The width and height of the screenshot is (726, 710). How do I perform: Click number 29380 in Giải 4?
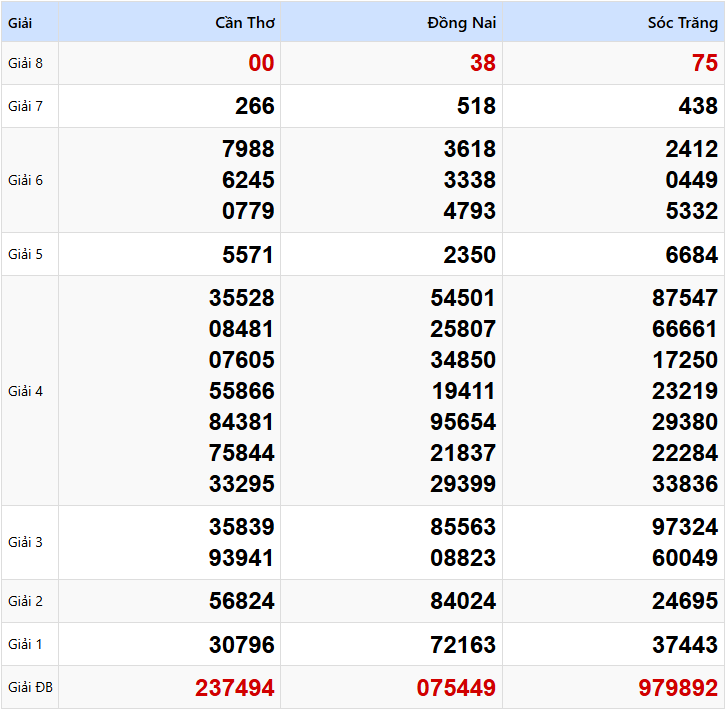(685, 422)
